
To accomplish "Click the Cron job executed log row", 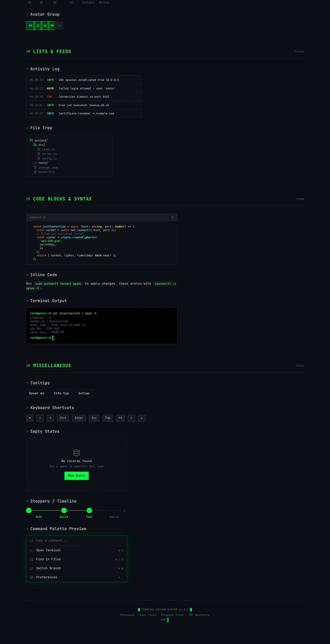I will click(84, 105).
